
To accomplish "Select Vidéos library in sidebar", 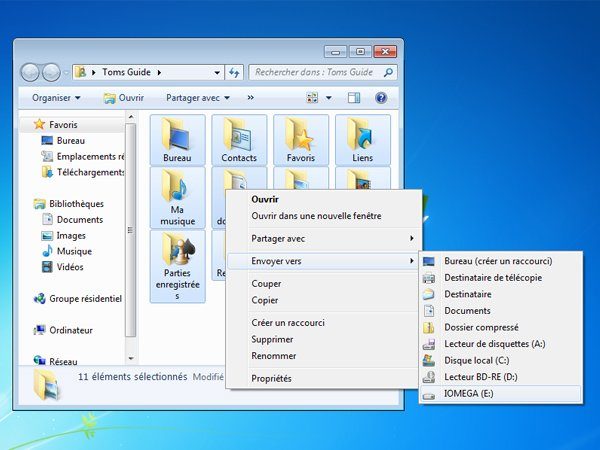I will coord(62,267).
